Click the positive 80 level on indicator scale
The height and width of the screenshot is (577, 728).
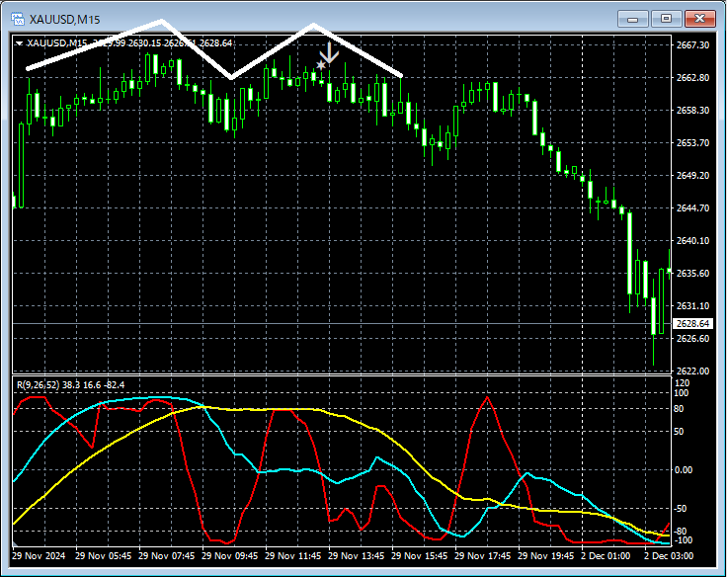679,409
